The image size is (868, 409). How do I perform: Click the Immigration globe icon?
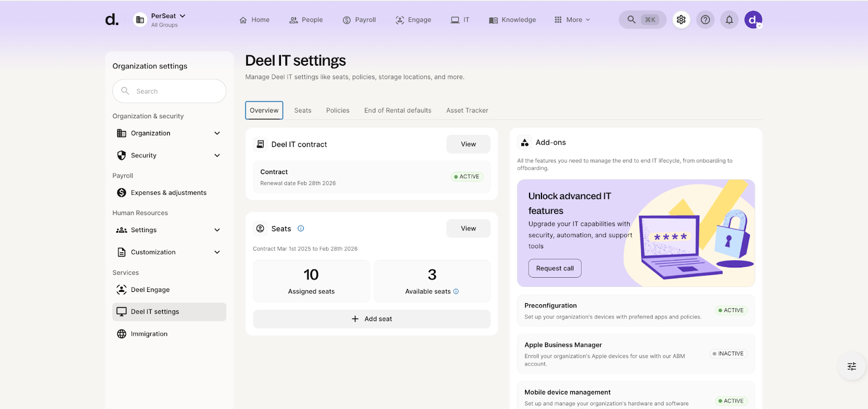122,334
